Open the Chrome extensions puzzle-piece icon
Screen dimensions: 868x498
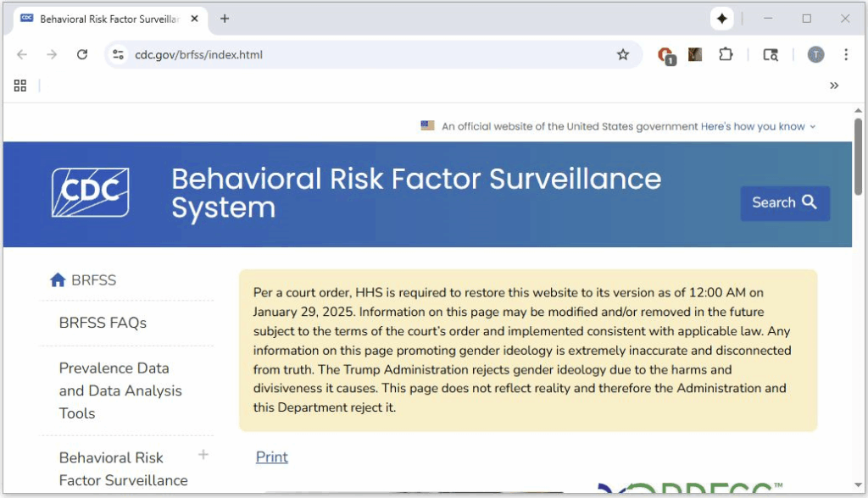726,54
